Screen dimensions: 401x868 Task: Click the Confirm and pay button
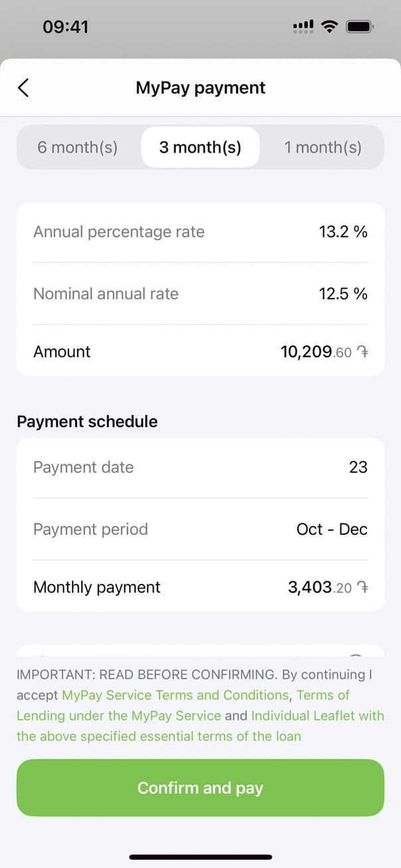200,788
